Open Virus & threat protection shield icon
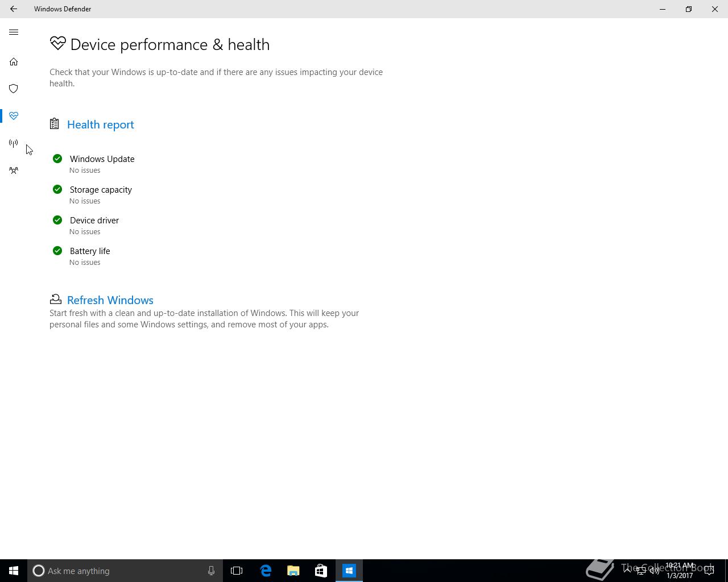 (x=14, y=89)
